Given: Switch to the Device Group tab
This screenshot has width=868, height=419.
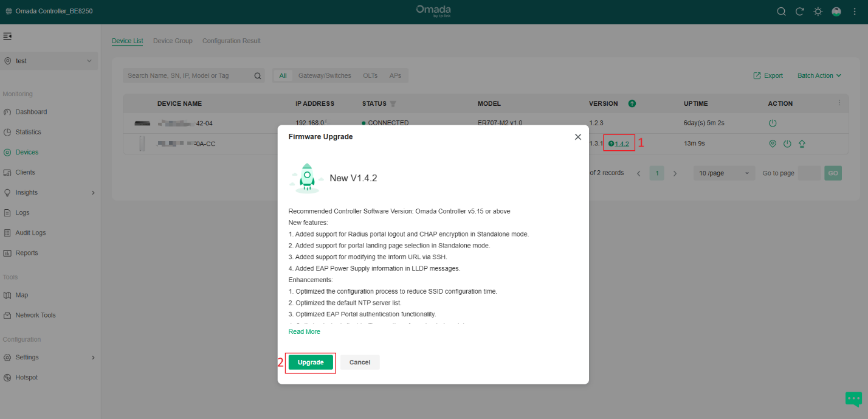Looking at the screenshot, I should tap(173, 41).
